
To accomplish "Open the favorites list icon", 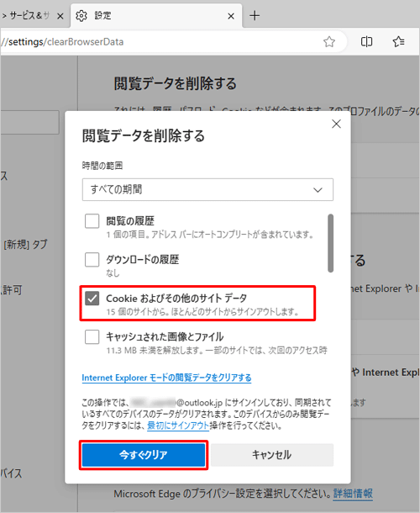I will pyautogui.click(x=398, y=41).
